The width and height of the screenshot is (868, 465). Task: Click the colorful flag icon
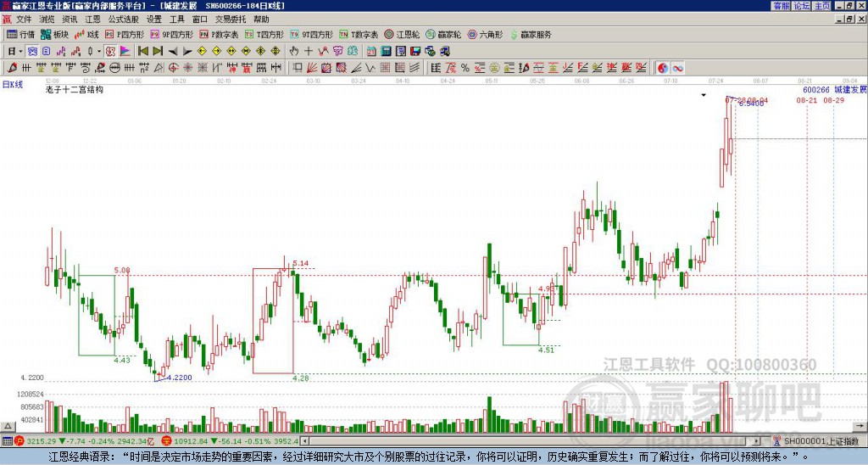(125, 52)
